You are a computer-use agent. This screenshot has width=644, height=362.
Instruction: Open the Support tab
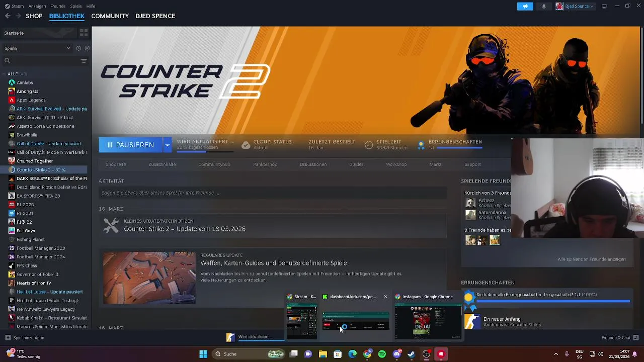click(472, 164)
